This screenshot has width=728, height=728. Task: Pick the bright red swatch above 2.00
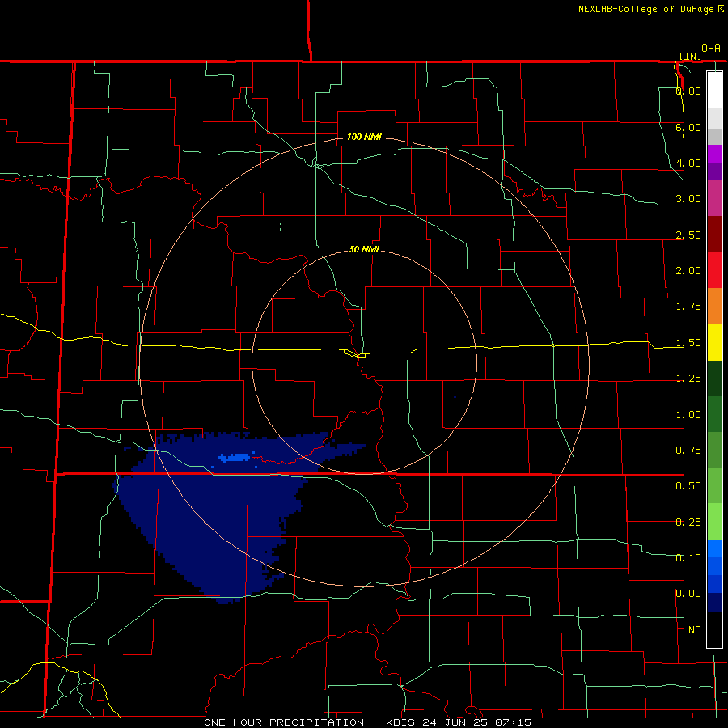pyautogui.click(x=714, y=270)
